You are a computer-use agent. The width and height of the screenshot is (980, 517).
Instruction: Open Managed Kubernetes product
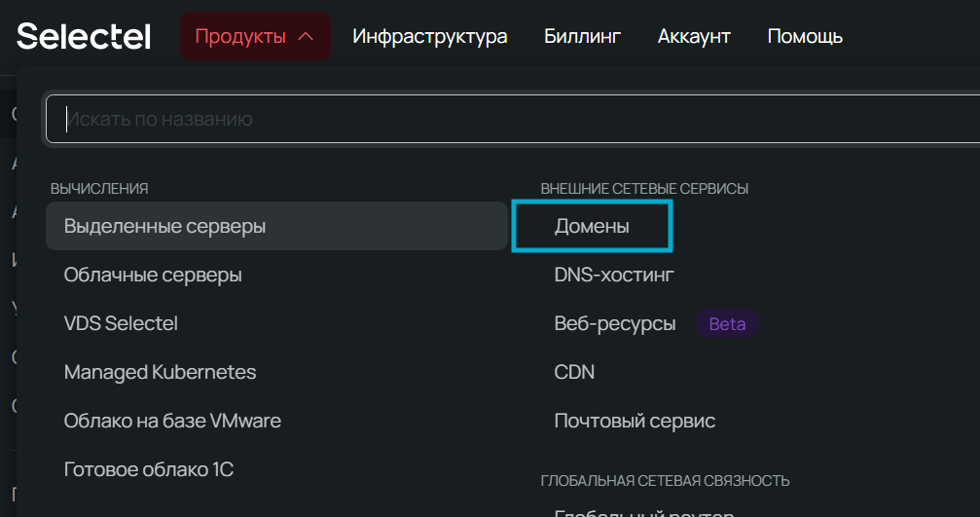point(160,372)
